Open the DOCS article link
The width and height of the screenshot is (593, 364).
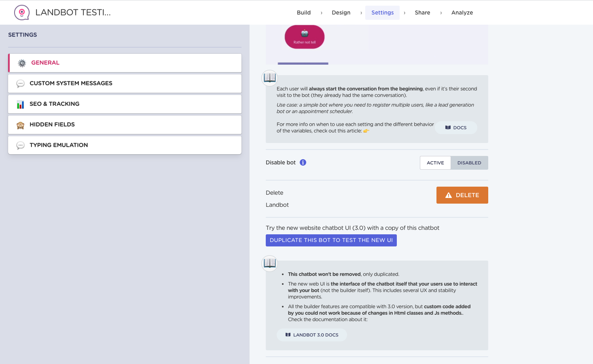click(x=456, y=128)
